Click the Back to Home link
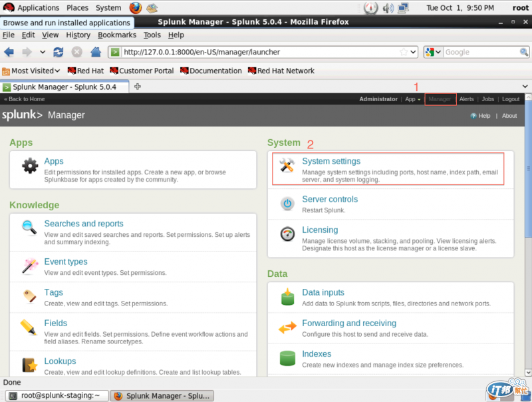Viewport: 532px width, 402px height. coord(25,99)
